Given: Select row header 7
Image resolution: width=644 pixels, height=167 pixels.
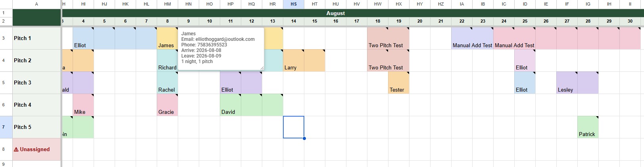Looking at the screenshot, I should pos(6,127).
